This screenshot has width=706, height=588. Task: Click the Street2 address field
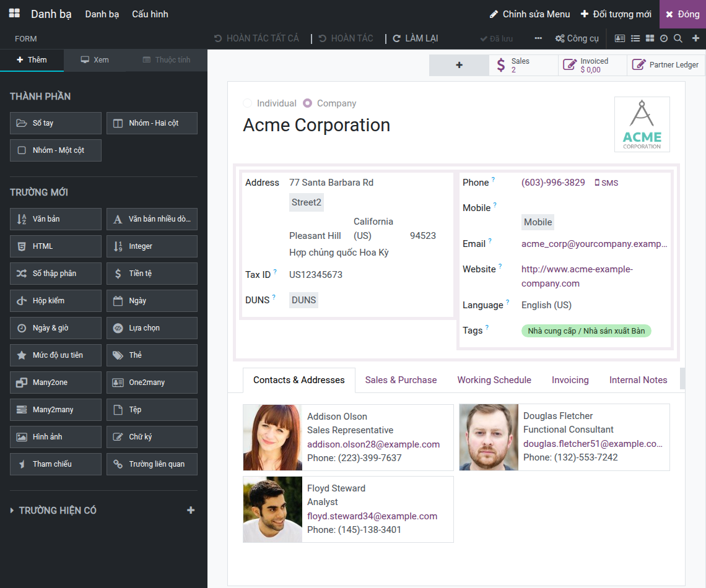click(306, 202)
